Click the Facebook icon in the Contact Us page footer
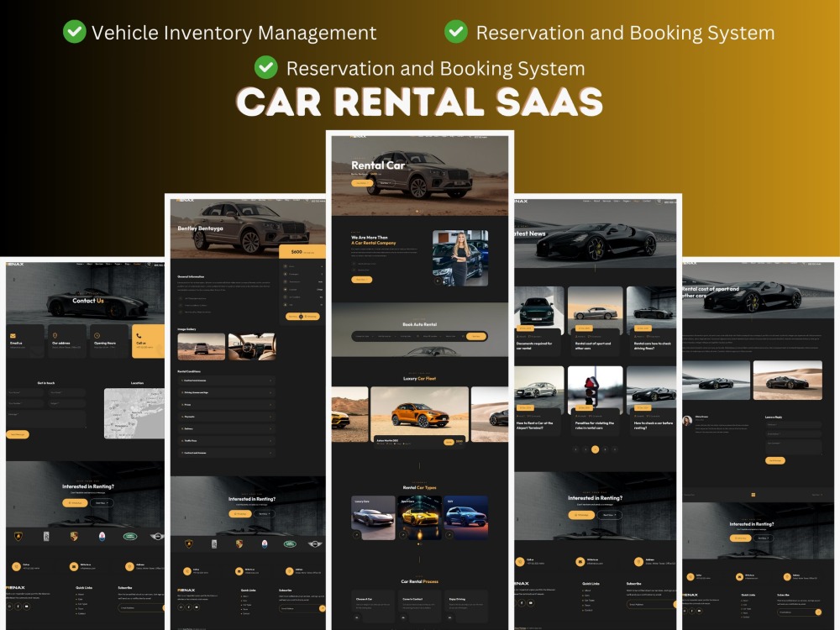840x630 pixels. point(18,606)
